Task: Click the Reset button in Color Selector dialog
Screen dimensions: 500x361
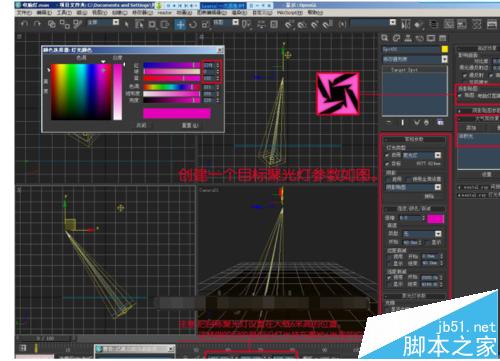Action: [x=190, y=125]
